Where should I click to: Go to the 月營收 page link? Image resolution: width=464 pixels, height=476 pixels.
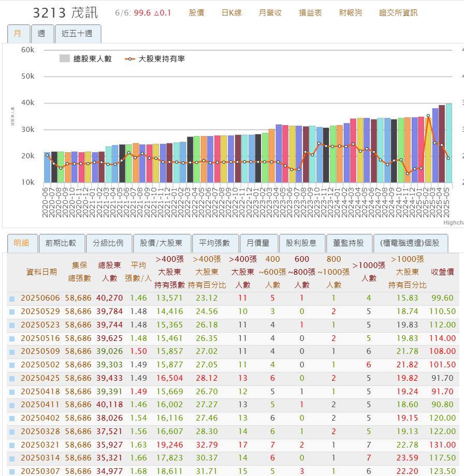[270, 12]
